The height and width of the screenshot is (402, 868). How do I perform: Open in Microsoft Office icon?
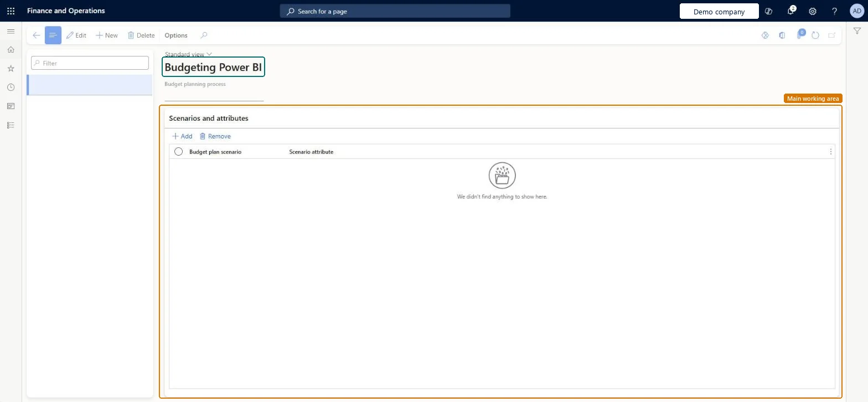782,35
